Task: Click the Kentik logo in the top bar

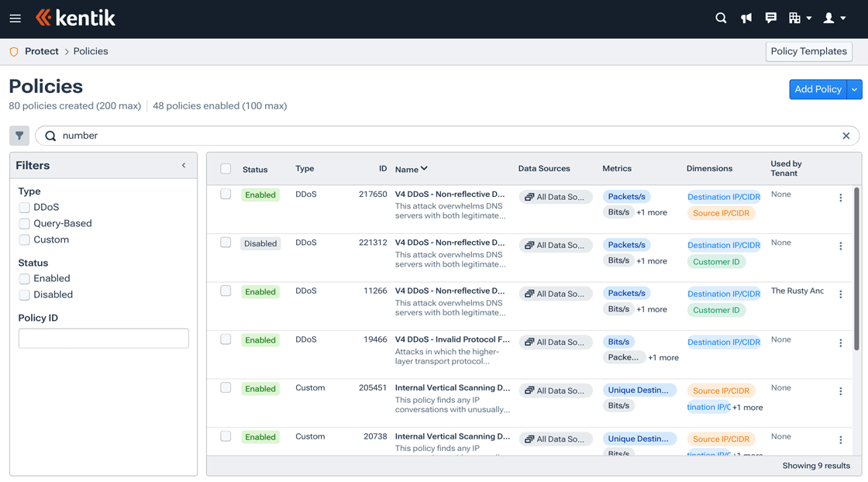Action: [x=75, y=17]
